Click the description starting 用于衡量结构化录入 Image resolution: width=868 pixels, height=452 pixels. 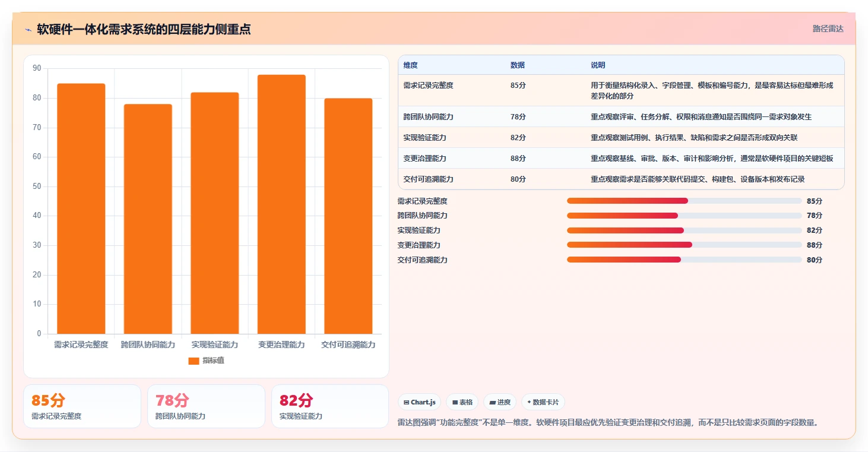click(x=712, y=90)
